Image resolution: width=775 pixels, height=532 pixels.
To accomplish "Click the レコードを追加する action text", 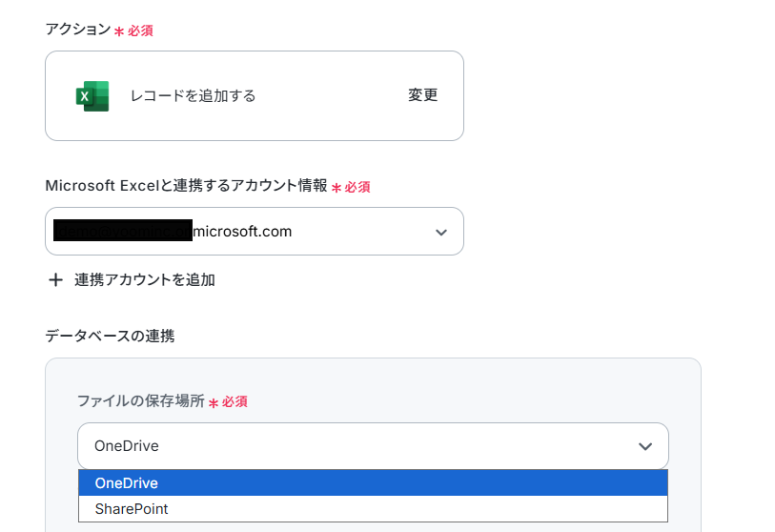I will pos(193,95).
